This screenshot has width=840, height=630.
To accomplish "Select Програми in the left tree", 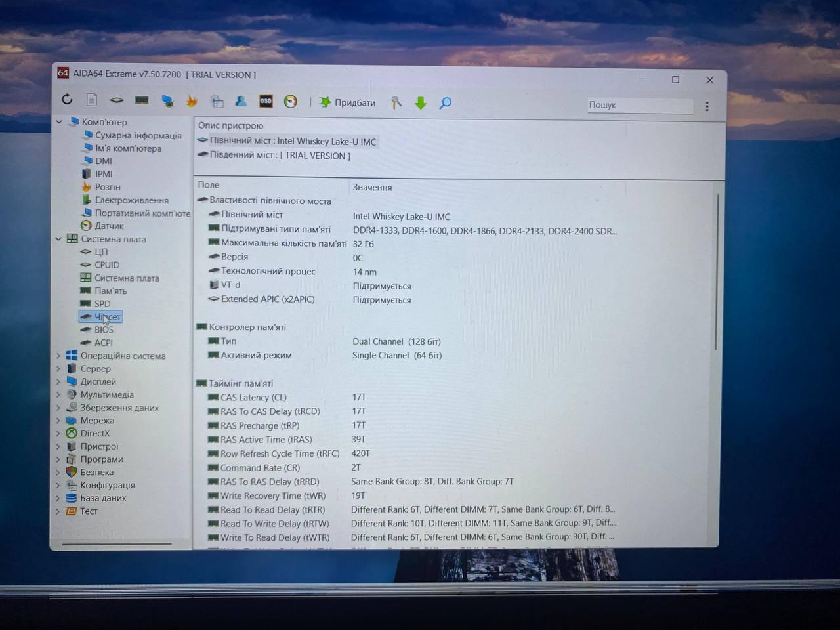I will [101, 459].
